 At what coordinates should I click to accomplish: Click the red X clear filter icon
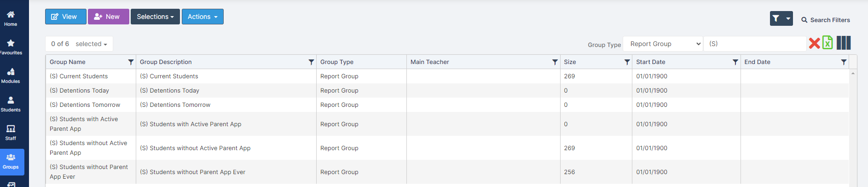pyautogui.click(x=814, y=43)
